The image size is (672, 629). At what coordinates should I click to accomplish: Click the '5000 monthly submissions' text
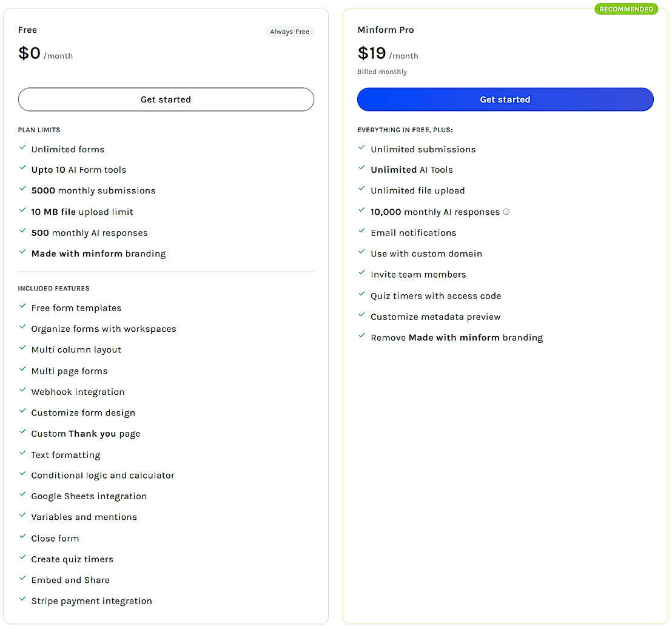tap(93, 190)
